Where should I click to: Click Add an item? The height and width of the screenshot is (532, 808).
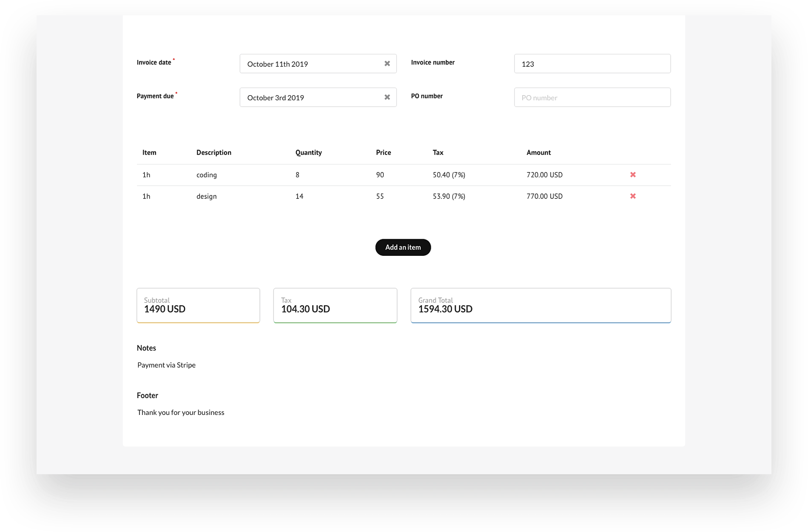pyautogui.click(x=403, y=247)
